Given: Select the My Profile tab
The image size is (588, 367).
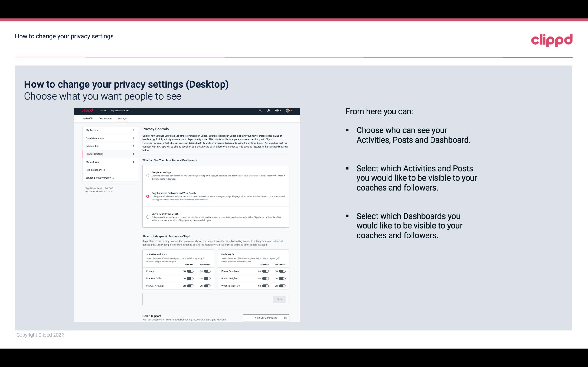Looking at the screenshot, I should (88, 118).
